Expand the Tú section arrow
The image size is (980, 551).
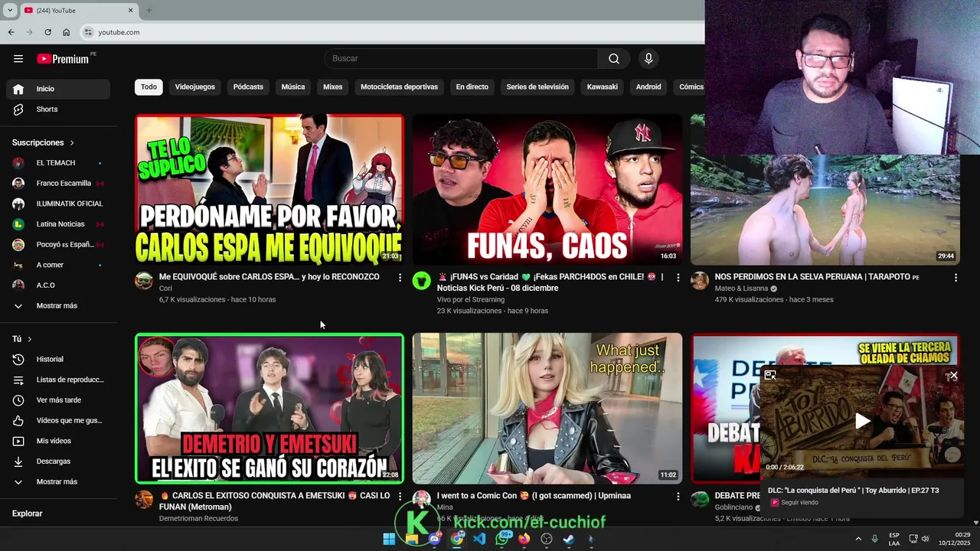(30, 339)
